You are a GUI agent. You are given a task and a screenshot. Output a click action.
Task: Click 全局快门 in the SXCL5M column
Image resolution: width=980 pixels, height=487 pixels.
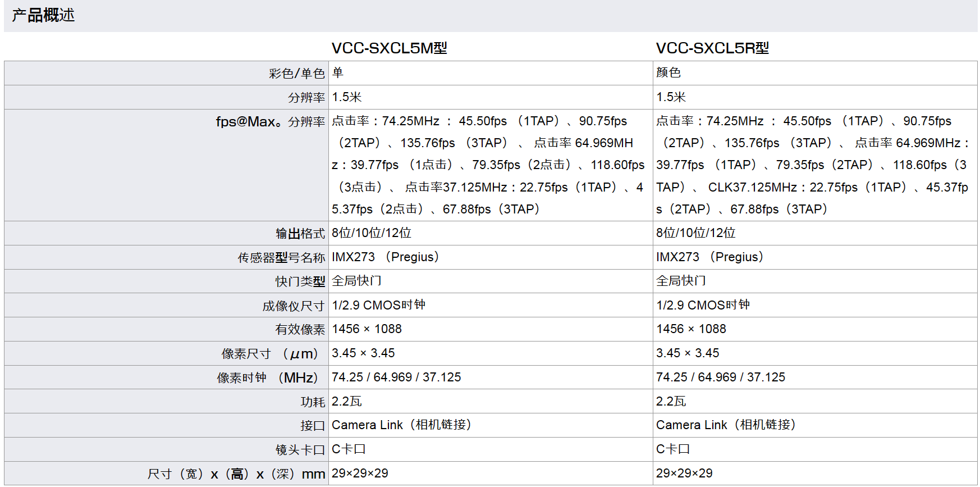click(356, 281)
